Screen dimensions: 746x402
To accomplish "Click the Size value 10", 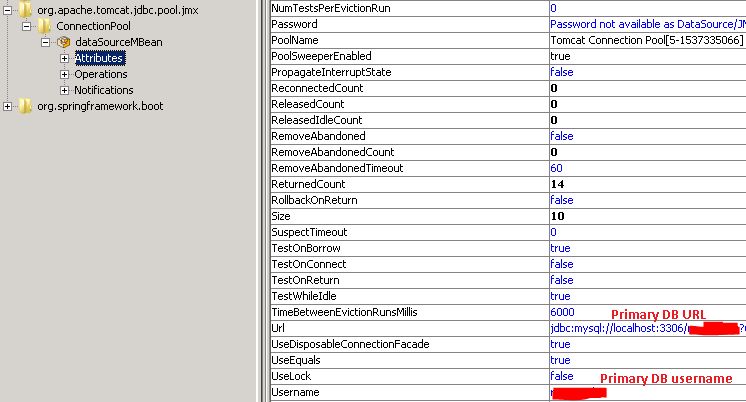I will [557, 216].
